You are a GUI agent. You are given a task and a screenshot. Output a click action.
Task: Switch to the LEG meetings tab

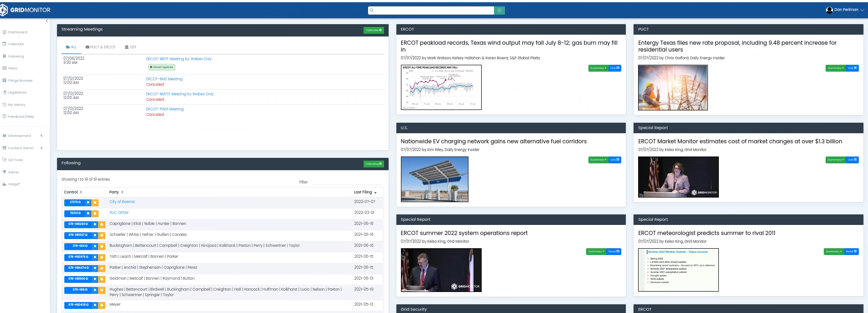pos(130,47)
